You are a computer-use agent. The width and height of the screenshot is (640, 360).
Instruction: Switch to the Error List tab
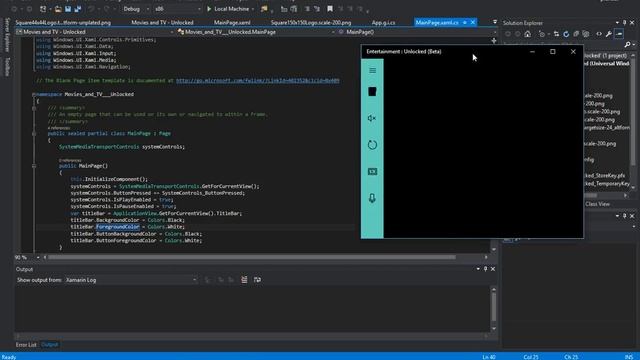26,345
